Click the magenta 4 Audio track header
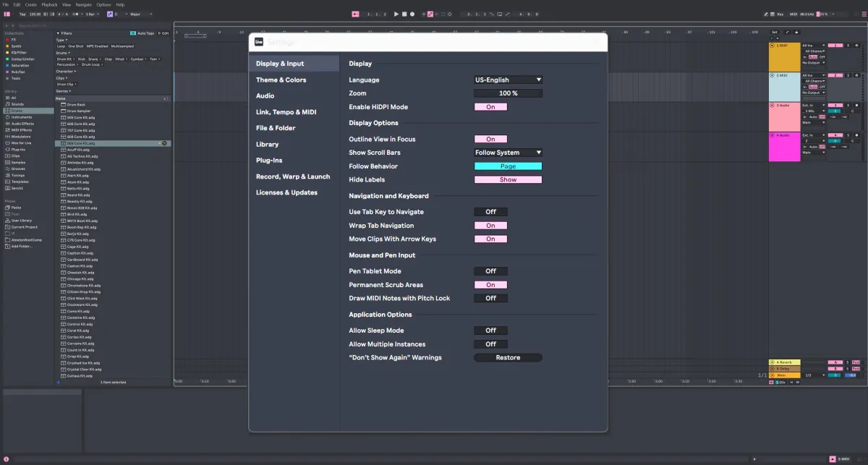The height and width of the screenshot is (465, 868). click(784, 147)
